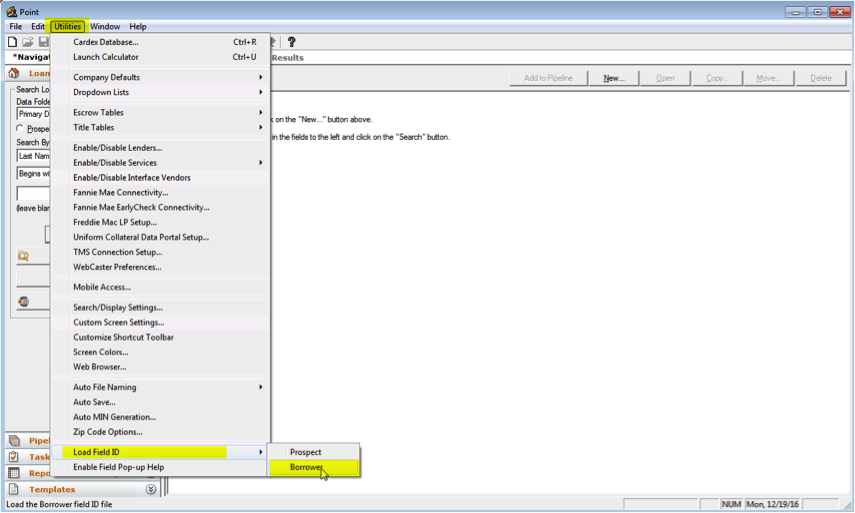This screenshot has width=855, height=513.
Task: Select the Prospect radio button
Action: (x=20, y=129)
